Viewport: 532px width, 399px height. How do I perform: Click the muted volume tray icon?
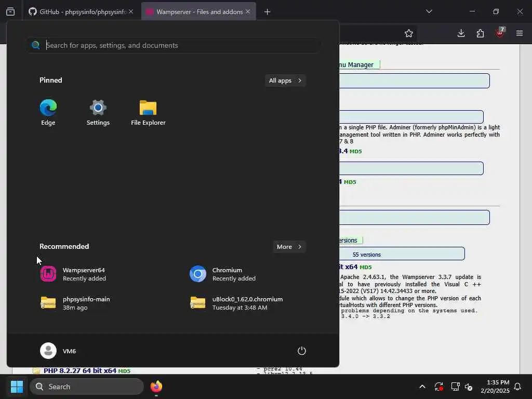469,387
